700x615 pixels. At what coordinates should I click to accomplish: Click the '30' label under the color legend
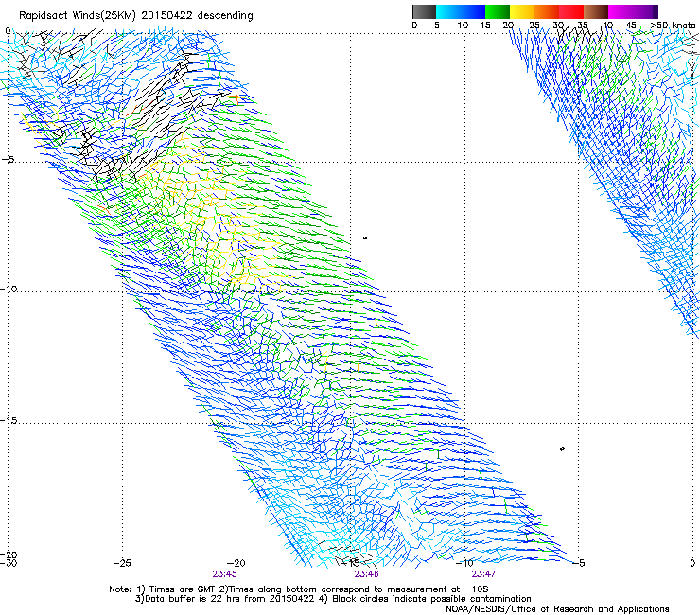click(558, 26)
